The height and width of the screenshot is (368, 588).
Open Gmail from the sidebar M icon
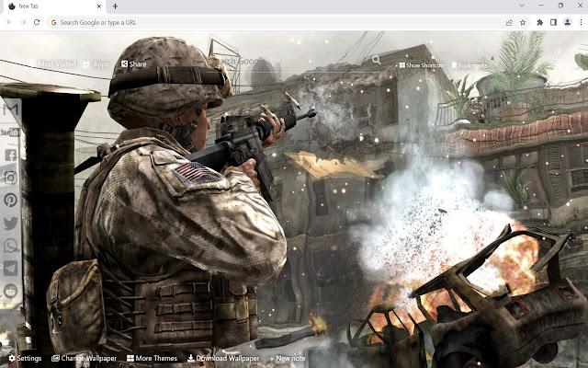tap(11, 109)
